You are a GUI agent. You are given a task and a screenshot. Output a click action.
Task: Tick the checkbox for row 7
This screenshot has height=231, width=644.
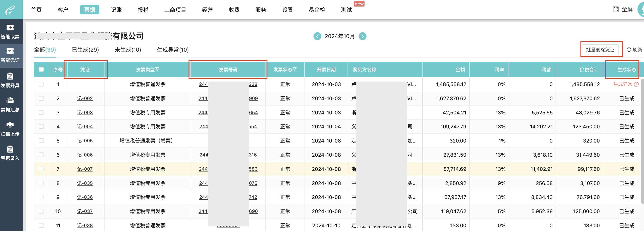click(41, 169)
